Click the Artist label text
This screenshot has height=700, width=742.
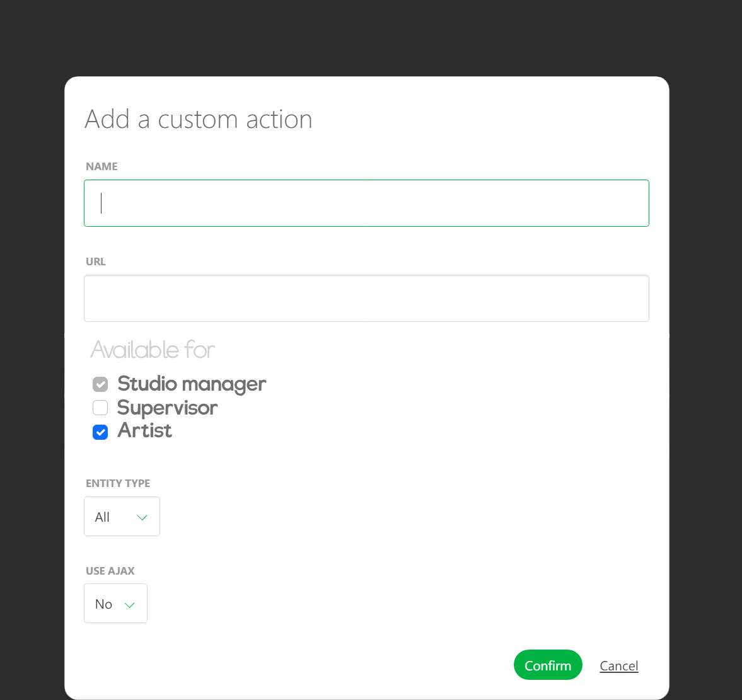pos(145,430)
